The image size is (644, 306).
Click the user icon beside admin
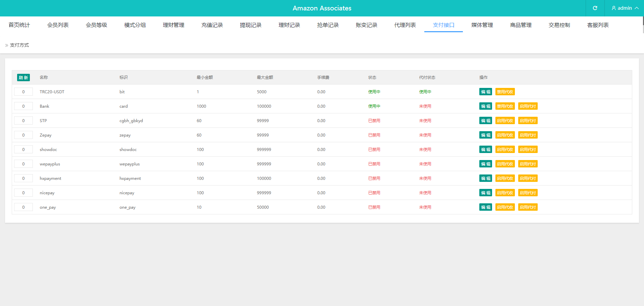[x=614, y=8]
